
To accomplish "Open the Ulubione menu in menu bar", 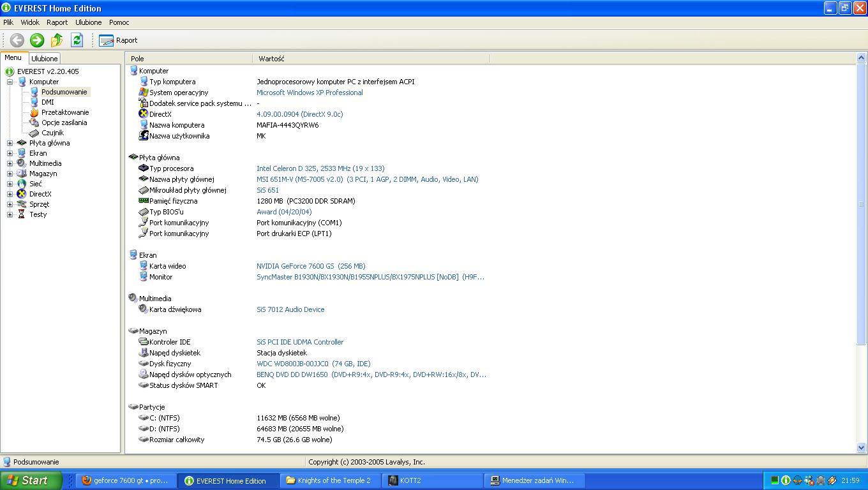I will point(88,22).
